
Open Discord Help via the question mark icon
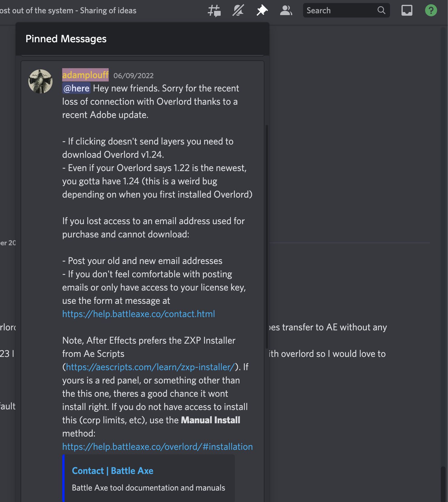[431, 10]
